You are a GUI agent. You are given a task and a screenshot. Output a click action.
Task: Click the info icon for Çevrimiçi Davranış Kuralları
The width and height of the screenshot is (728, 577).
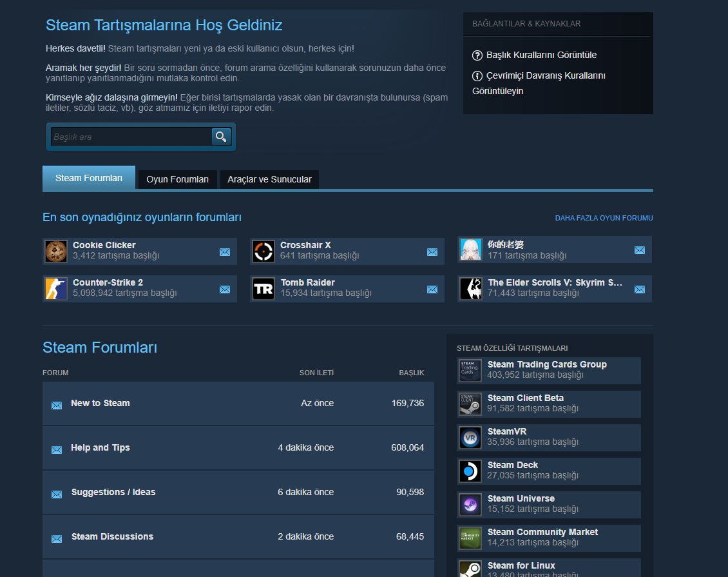477,75
